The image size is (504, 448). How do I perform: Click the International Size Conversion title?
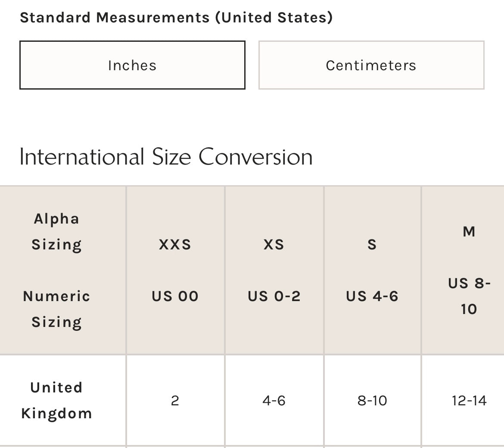point(166,156)
